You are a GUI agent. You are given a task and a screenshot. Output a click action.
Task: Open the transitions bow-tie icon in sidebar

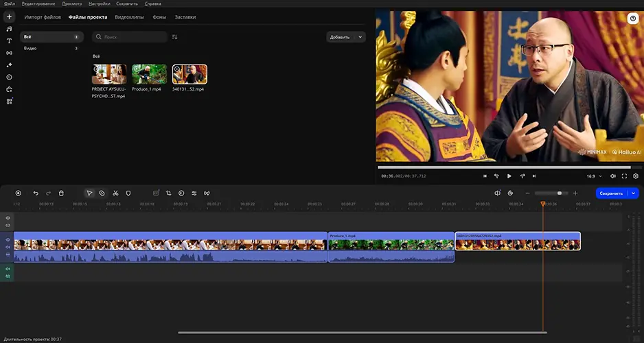tap(9, 53)
